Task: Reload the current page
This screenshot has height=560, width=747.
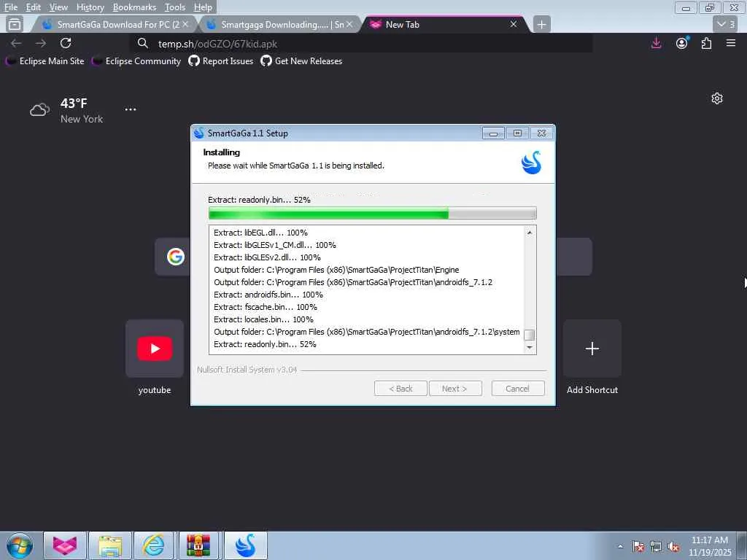Action: click(x=66, y=43)
